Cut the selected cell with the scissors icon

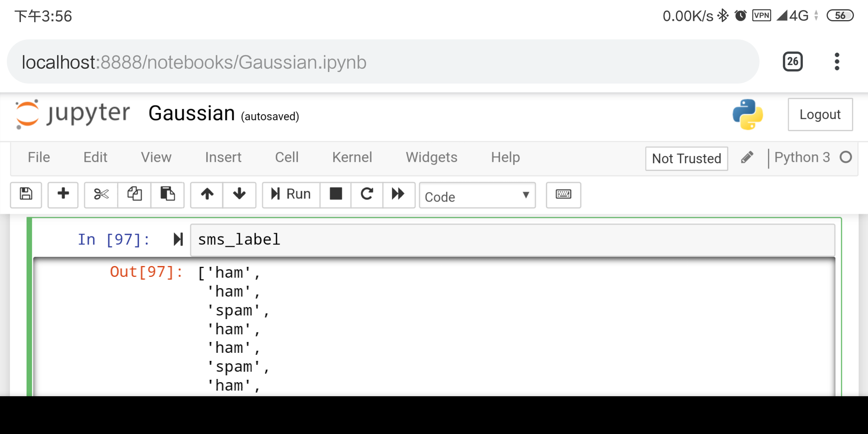[101, 194]
